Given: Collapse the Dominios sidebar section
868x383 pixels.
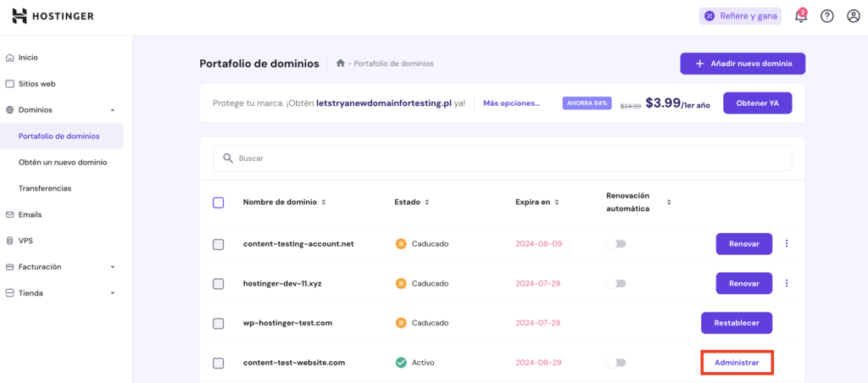Looking at the screenshot, I should 113,110.
